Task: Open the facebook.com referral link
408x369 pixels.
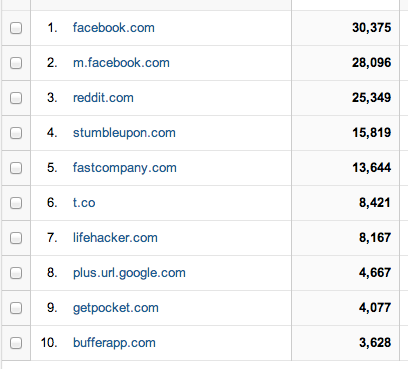Action: tap(114, 28)
